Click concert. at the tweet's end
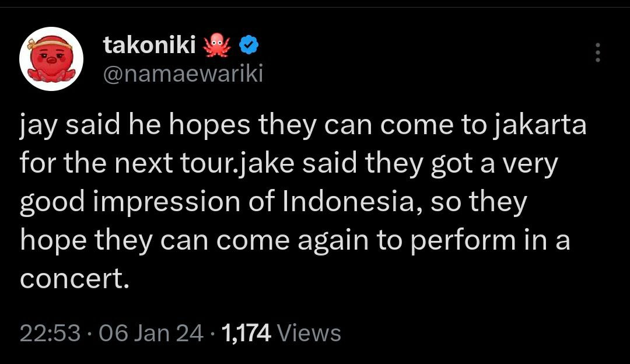 click(75, 279)
